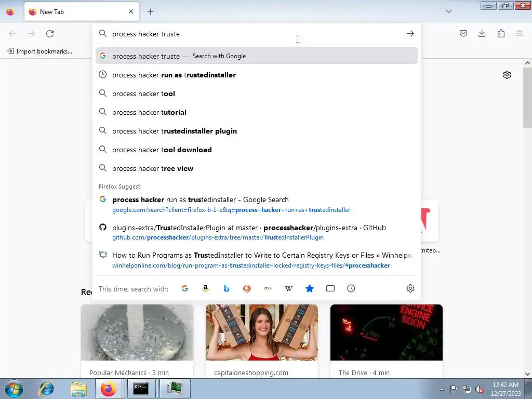532x399 pixels.
Task: Search bookmarks using the star icon
Action: (x=310, y=288)
